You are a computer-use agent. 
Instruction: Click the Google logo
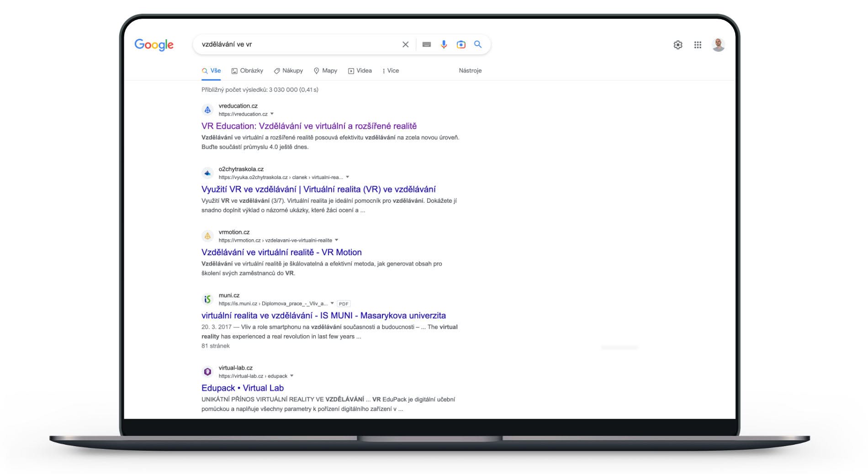pyautogui.click(x=154, y=45)
